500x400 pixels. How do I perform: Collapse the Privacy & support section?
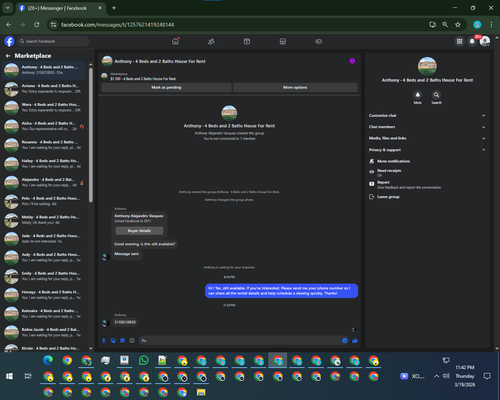coord(427,150)
